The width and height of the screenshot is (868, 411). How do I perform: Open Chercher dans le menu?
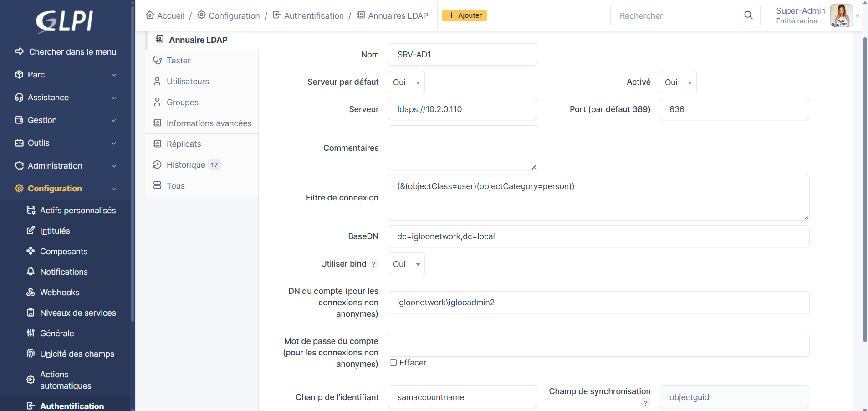(66, 51)
